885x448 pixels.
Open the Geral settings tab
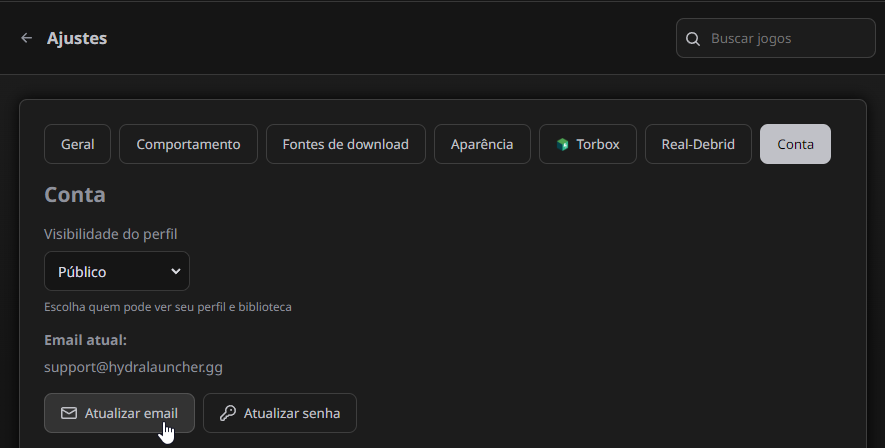point(77,144)
